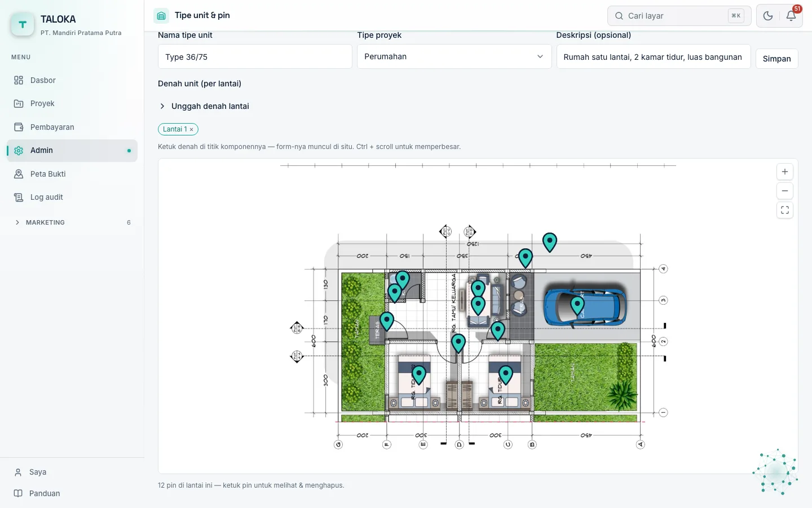Select the pin at the central hallway door
Screen dimensions: 812x508
pos(458,343)
